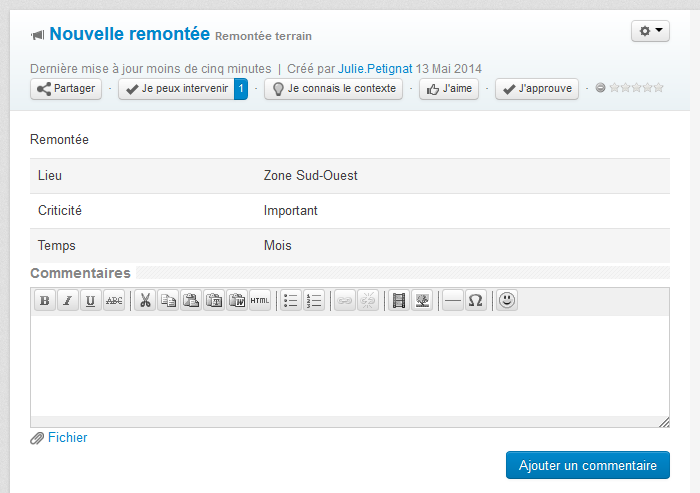This screenshot has width=700, height=493.
Task: Cut the selected text with scissors icon
Action: [145, 300]
